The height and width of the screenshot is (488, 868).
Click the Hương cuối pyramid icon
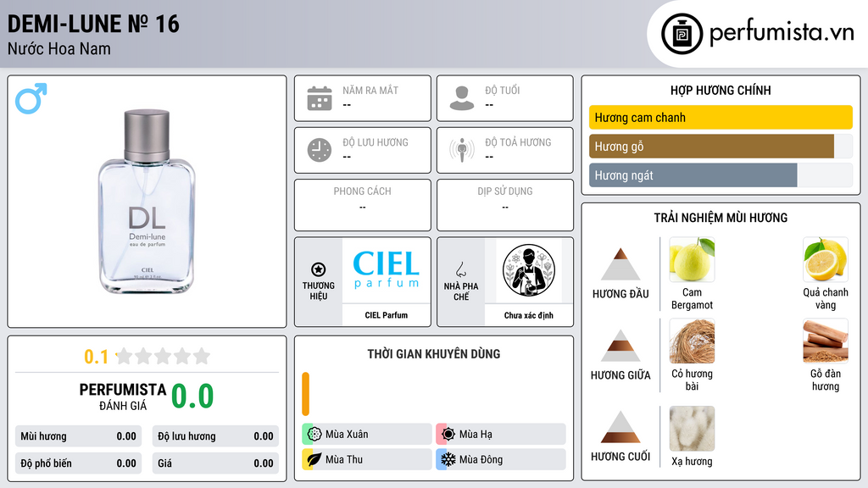click(620, 427)
